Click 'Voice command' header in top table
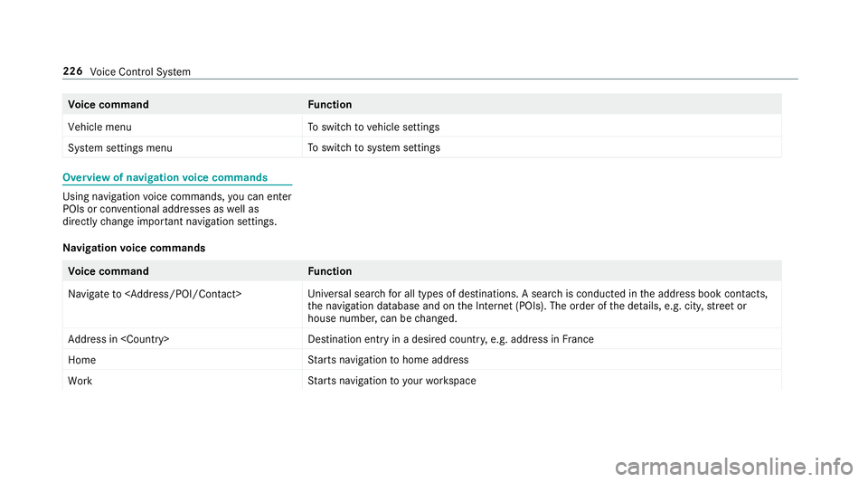Screen dimensions: 868x482 108,105
